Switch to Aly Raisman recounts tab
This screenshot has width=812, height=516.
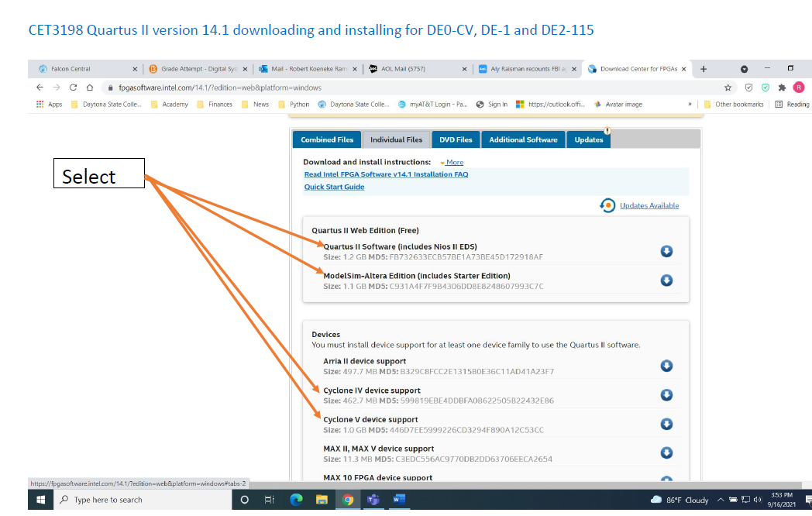[x=528, y=69]
